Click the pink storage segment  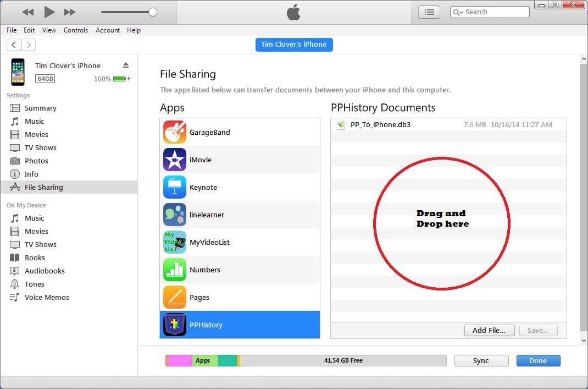pyautogui.click(x=180, y=361)
